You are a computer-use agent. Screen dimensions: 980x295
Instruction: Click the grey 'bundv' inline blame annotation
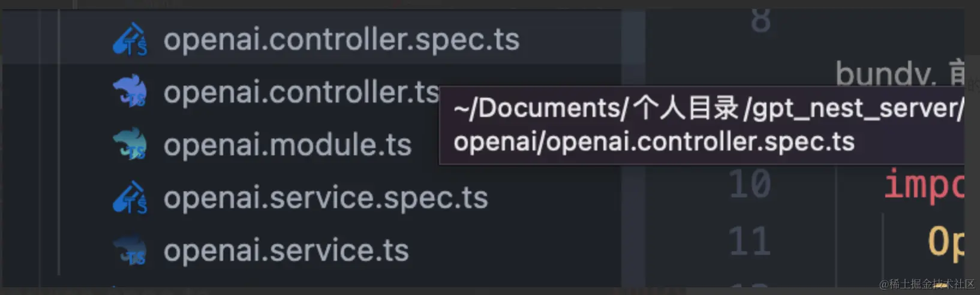pos(886,74)
